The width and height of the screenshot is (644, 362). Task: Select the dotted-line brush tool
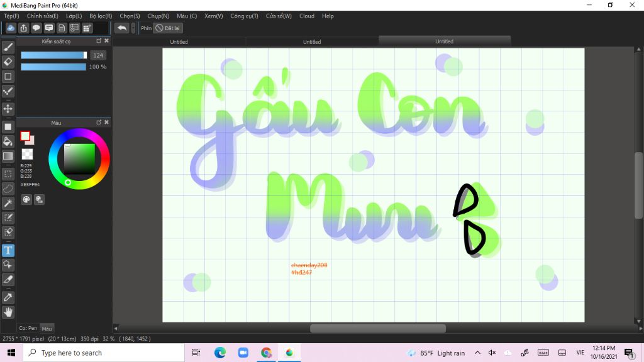8,91
